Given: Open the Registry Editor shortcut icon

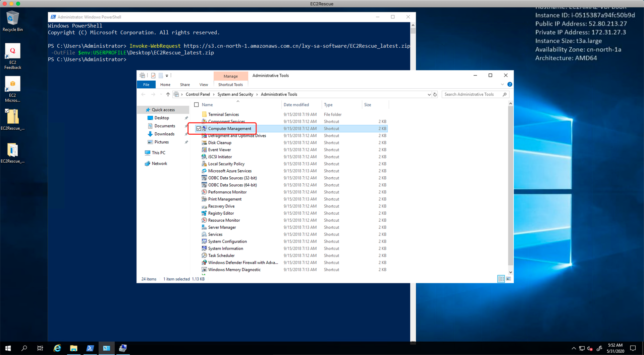Looking at the screenshot, I should [204, 213].
